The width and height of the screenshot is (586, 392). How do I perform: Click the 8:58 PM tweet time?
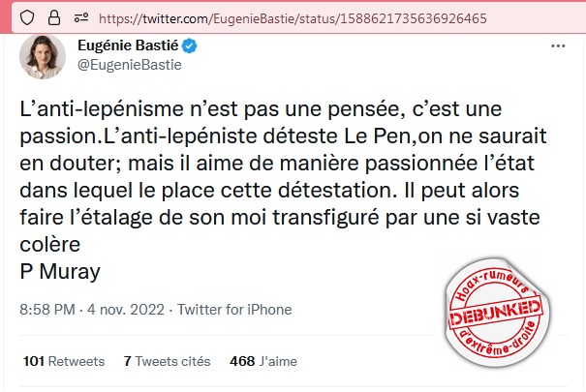47,312
